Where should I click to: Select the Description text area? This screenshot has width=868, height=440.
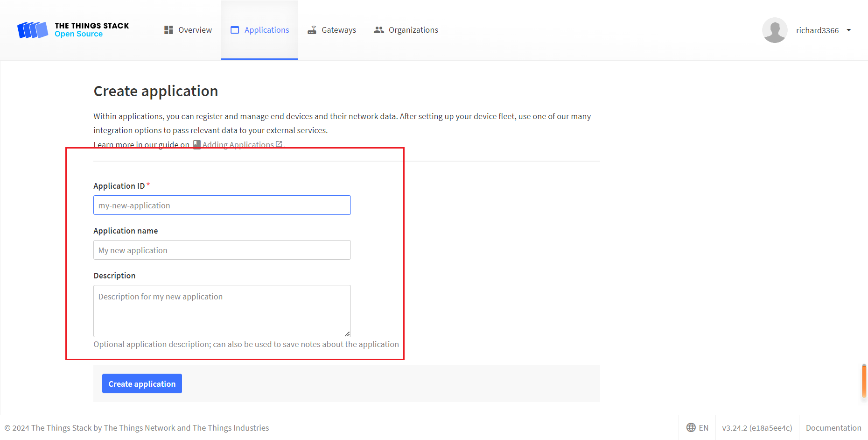pyautogui.click(x=222, y=311)
